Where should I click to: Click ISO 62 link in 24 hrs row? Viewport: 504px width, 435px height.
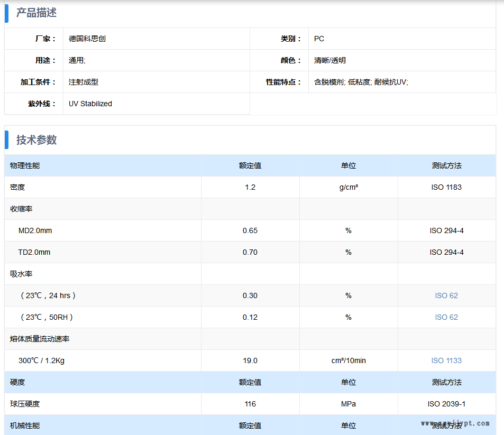446,295
